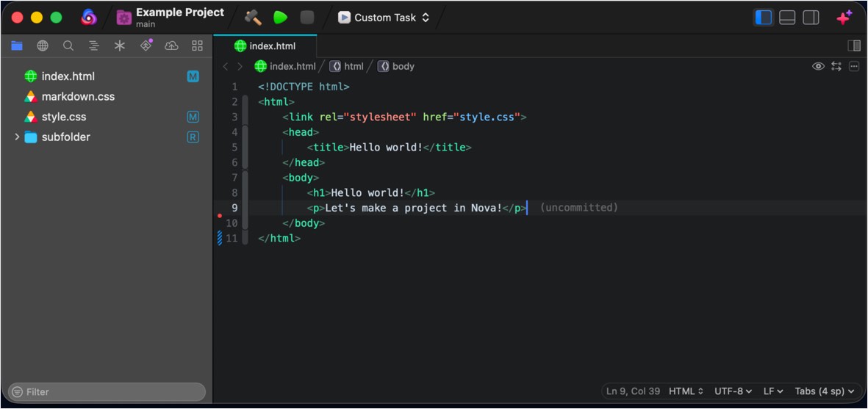Image resolution: width=868 pixels, height=409 pixels.
Task: Toggle the preview eye icon
Action: (818, 67)
